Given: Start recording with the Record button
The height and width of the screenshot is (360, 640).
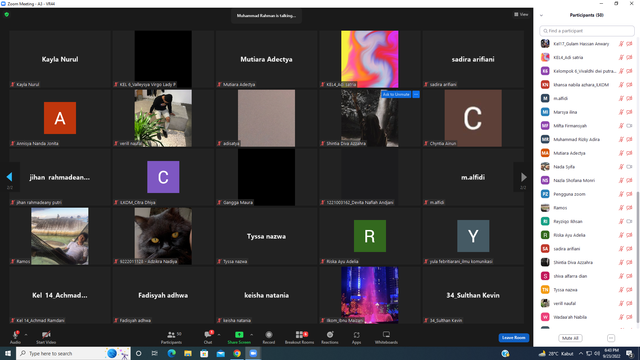Looking at the screenshot, I should [269, 337].
